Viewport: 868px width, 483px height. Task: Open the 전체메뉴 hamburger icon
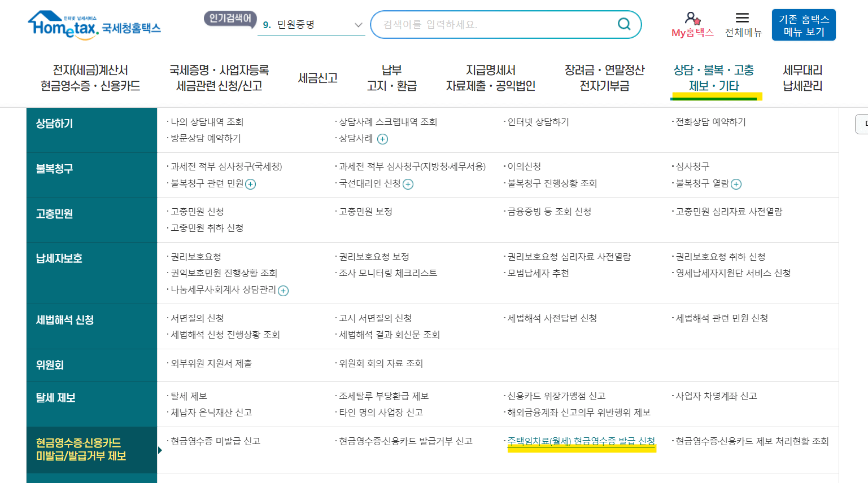[743, 18]
